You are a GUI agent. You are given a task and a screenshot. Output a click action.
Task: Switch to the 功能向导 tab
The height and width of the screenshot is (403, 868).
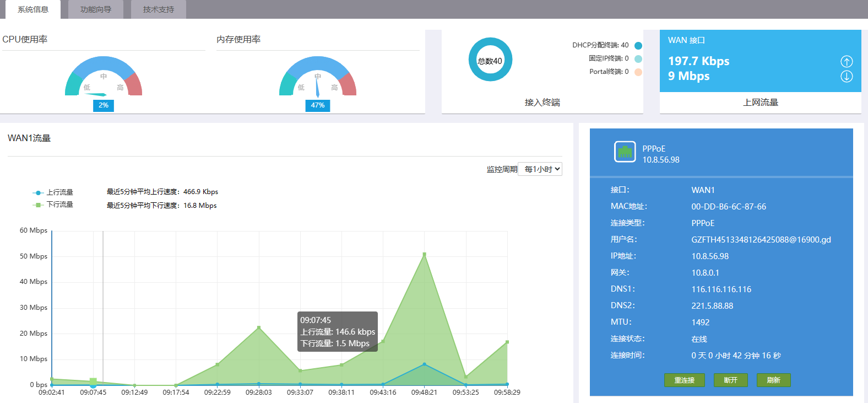pos(96,9)
